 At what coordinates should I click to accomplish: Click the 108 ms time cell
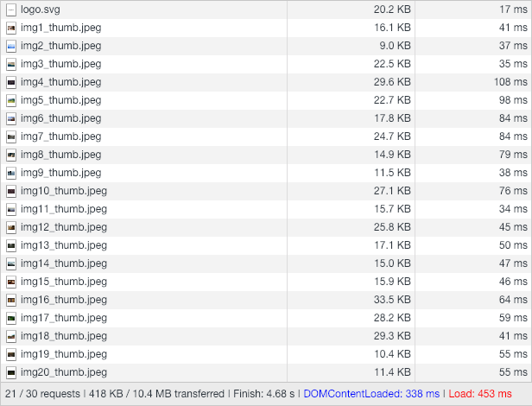[x=510, y=82]
